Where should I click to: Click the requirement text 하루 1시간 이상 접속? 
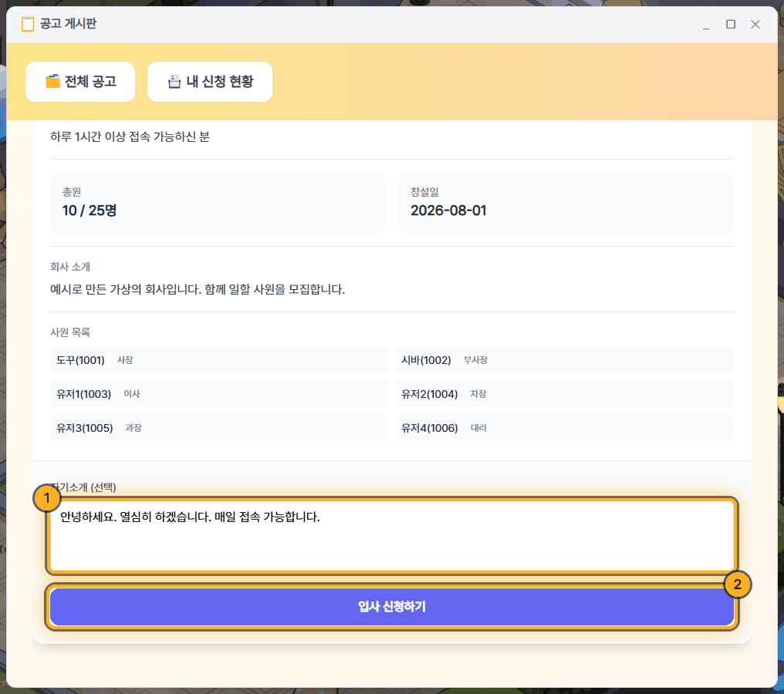coord(100,137)
